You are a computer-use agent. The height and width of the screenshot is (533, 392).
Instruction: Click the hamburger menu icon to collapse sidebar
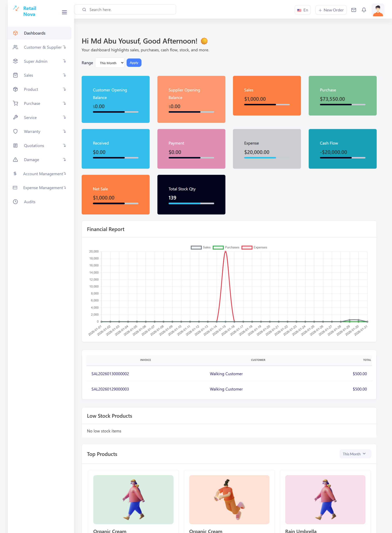(64, 12)
